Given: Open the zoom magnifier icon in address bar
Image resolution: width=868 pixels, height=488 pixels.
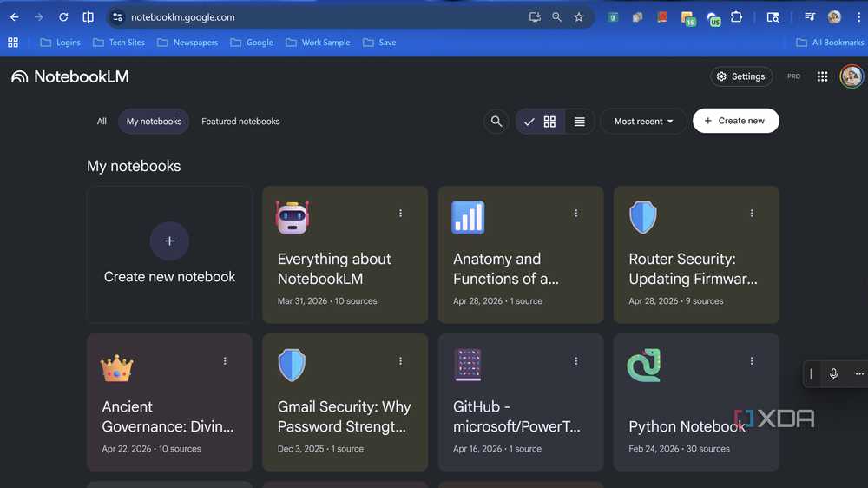Looking at the screenshot, I should point(556,17).
